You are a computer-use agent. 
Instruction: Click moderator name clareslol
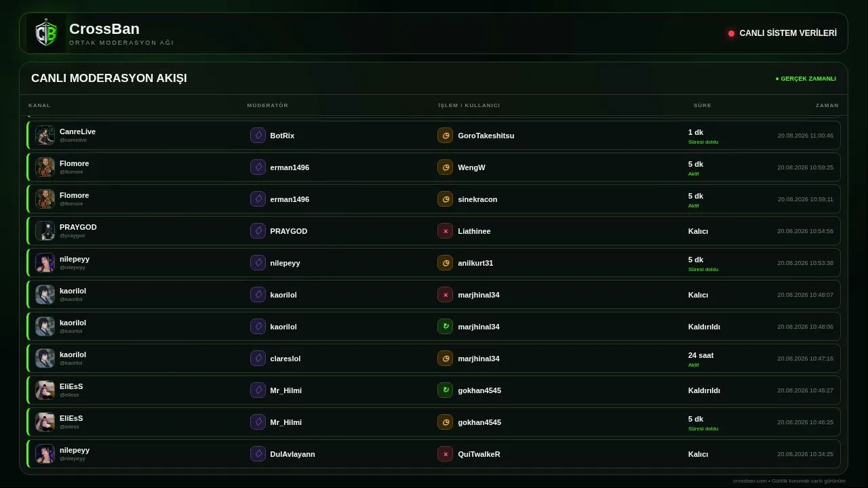coord(285,359)
